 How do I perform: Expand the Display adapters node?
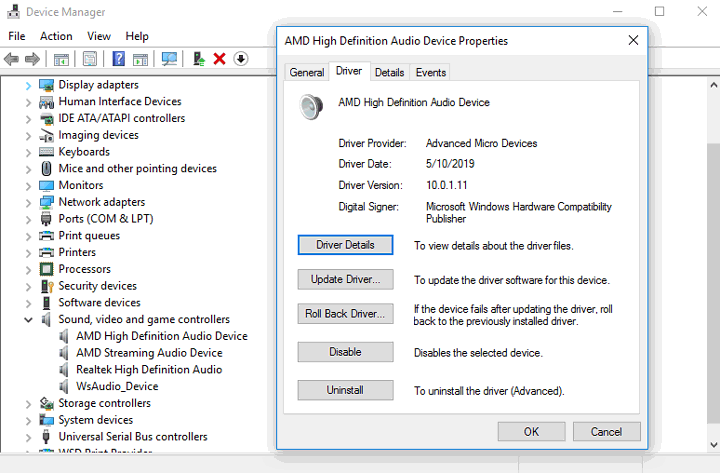pos(28,85)
